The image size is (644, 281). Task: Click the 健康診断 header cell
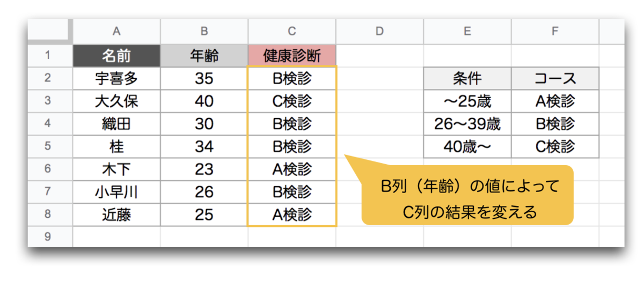[292, 55]
